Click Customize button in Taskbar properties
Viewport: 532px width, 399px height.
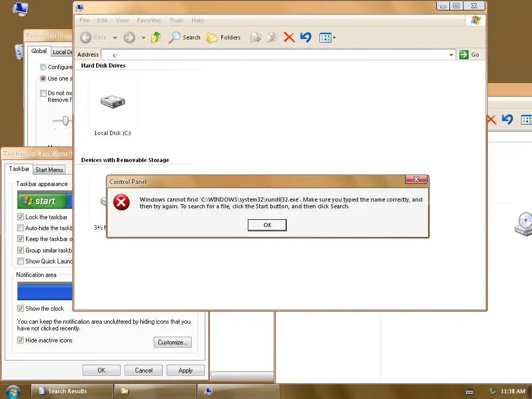click(172, 342)
